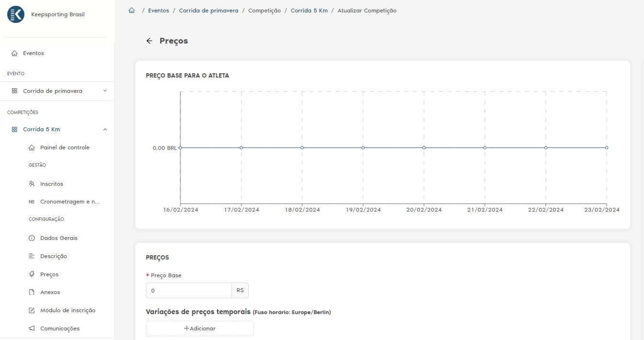Go back using the arrow beside Preços

click(x=149, y=41)
